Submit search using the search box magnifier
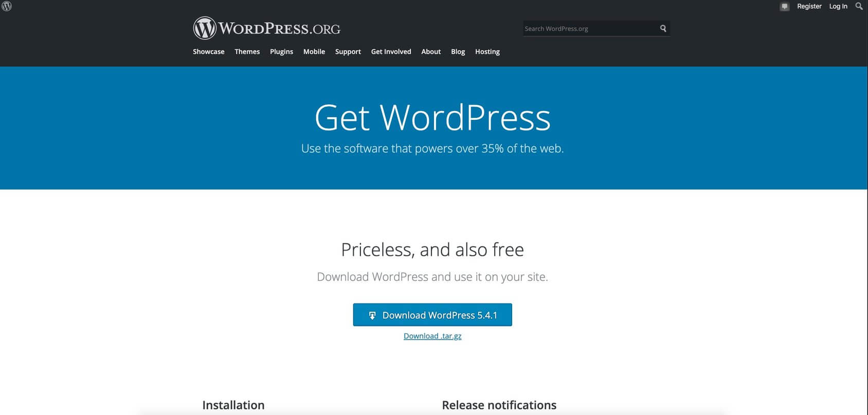This screenshot has height=415, width=868. (663, 29)
